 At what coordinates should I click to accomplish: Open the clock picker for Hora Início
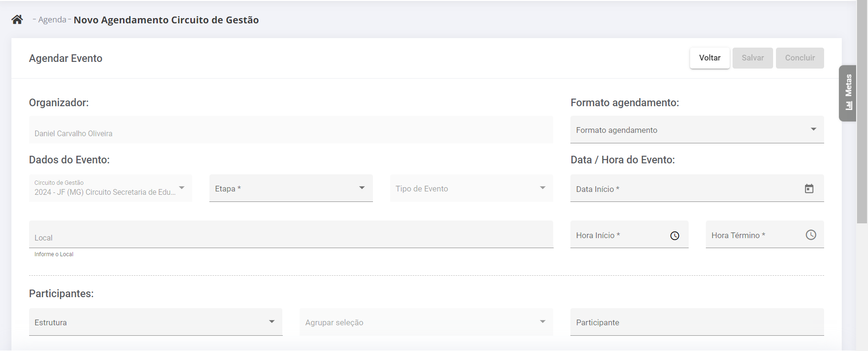pyautogui.click(x=674, y=235)
